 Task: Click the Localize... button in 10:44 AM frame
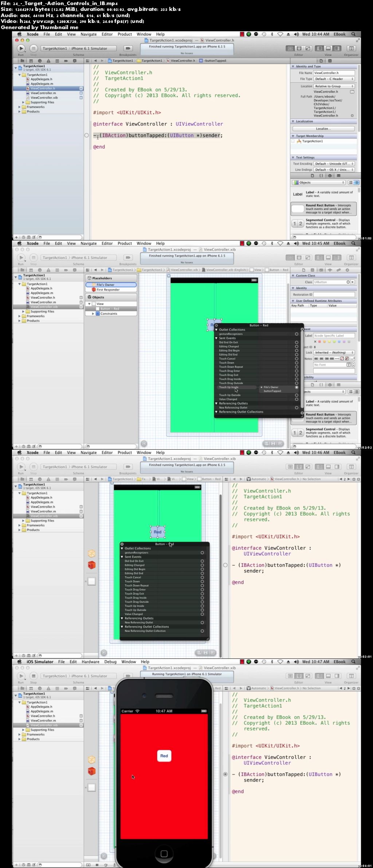[x=323, y=128]
